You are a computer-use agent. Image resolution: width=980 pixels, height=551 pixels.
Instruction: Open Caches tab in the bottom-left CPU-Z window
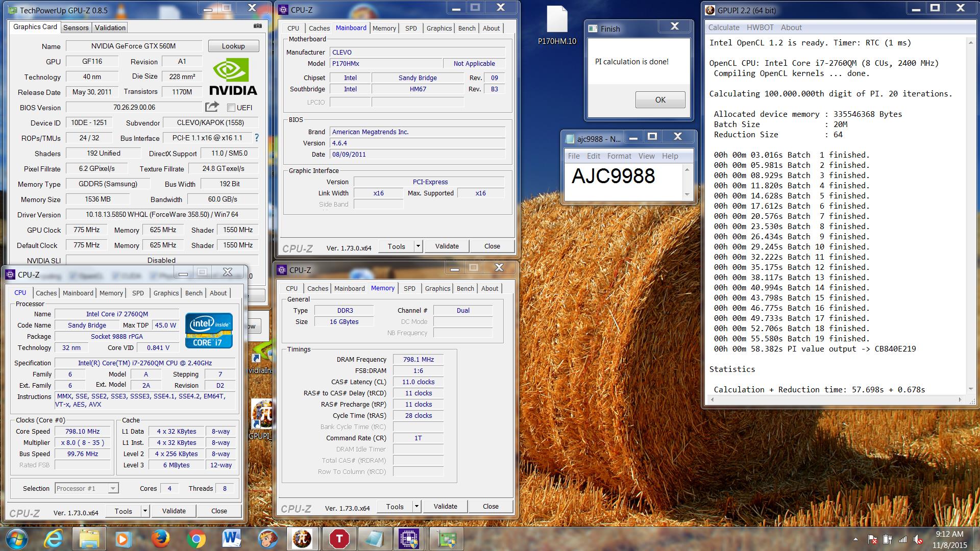tap(46, 293)
